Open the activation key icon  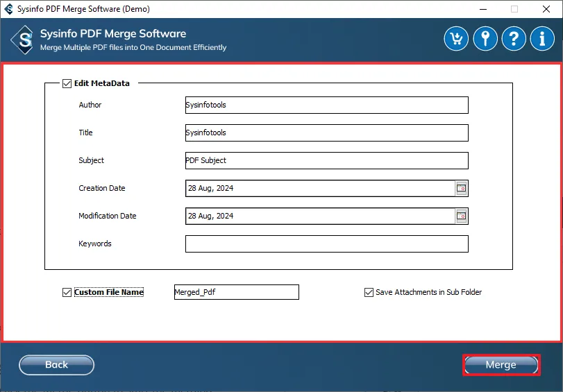(485, 39)
